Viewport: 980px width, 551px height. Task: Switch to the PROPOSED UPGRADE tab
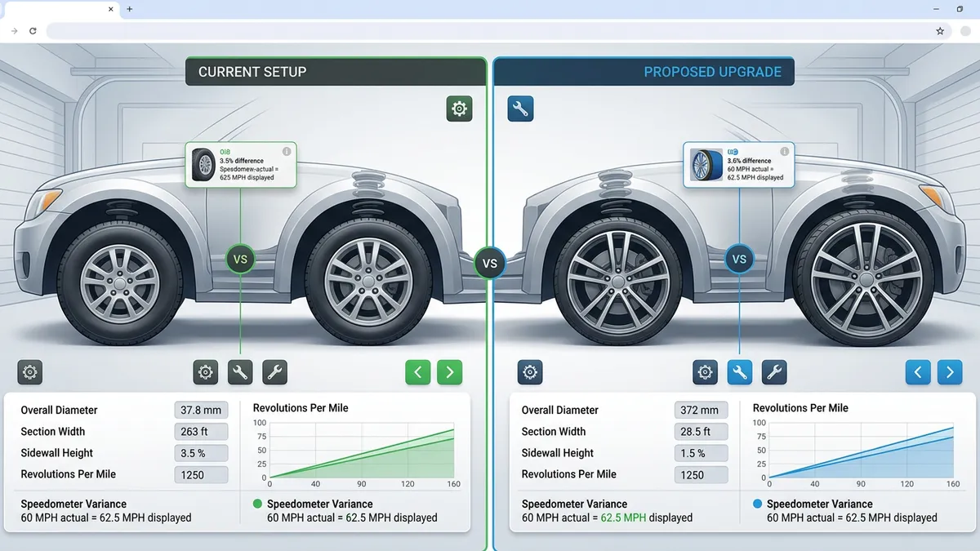tap(644, 72)
